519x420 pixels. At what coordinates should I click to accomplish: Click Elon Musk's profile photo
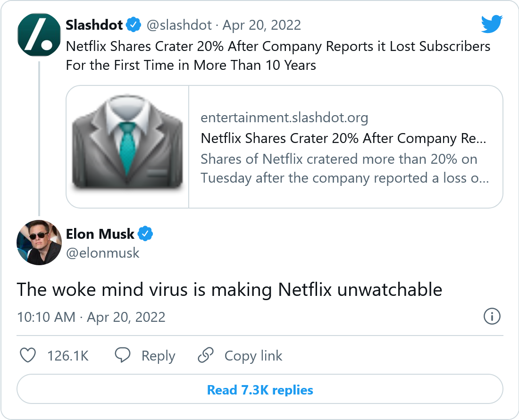(39, 243)
